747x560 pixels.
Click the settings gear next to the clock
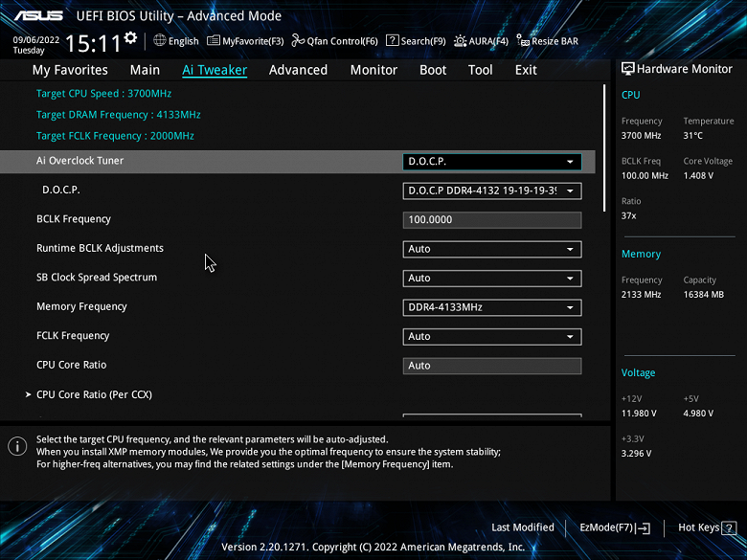click(130, 37)
